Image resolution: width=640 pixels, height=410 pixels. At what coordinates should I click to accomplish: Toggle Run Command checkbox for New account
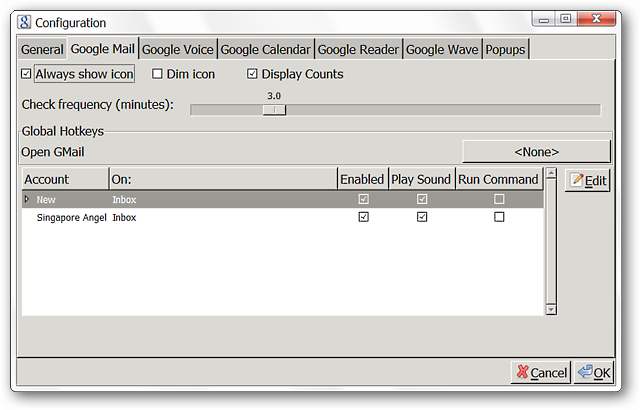pyautogui.click(x=499, y=199)
